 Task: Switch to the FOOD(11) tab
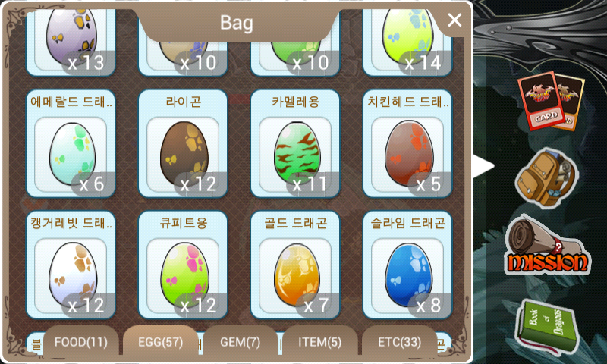click(x=81, y=342)
